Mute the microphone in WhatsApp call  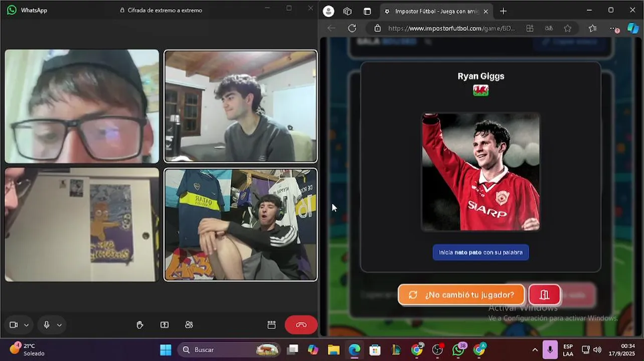tap(47, 325)
